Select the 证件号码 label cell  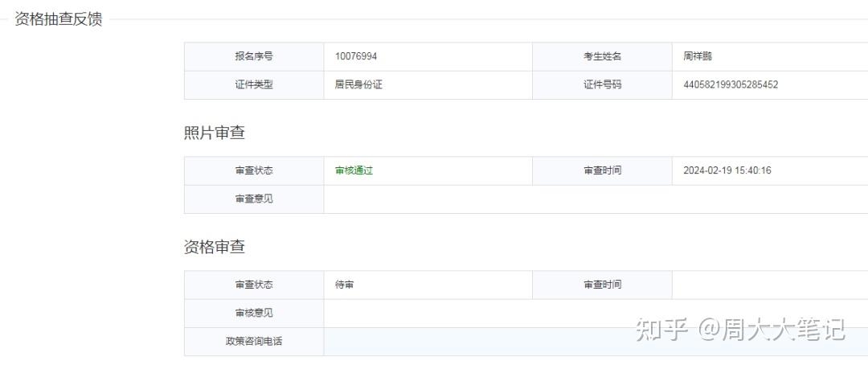click(x=602, y=84)
